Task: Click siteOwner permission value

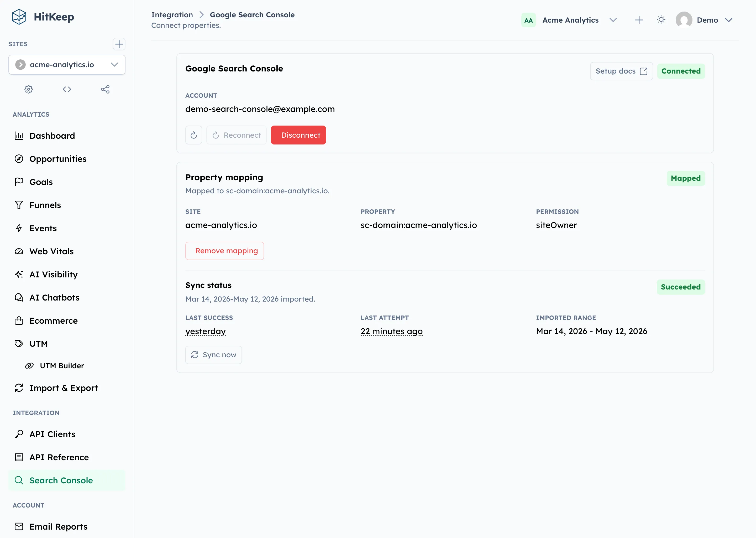Action: tap(556, 225)
